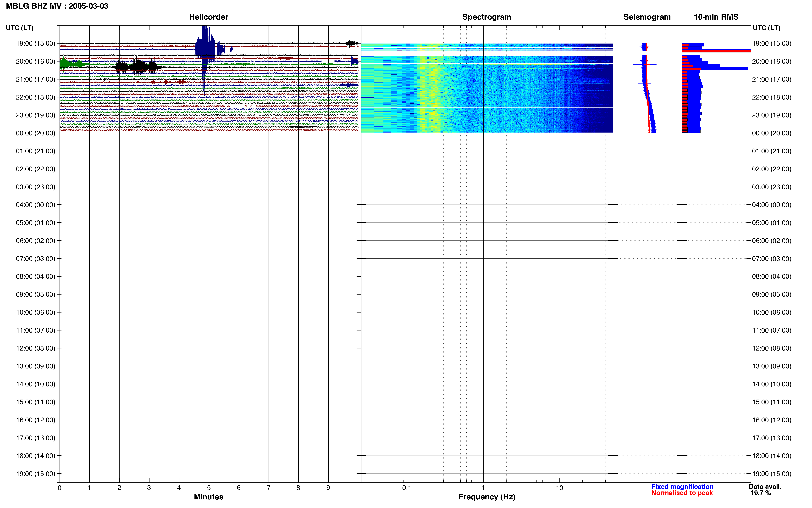Click left axis label 20:00 (16:00)
The height and width of the screenshot is (508, 812).
36,61
